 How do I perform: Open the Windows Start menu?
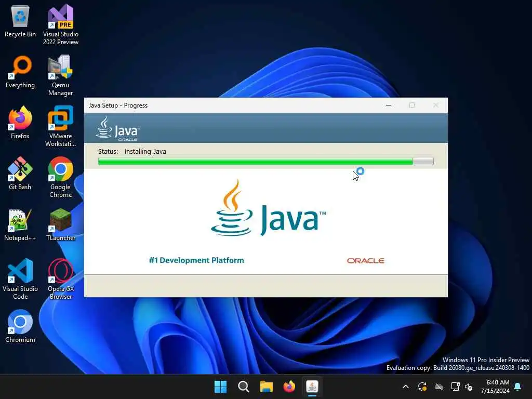(220, 387)
